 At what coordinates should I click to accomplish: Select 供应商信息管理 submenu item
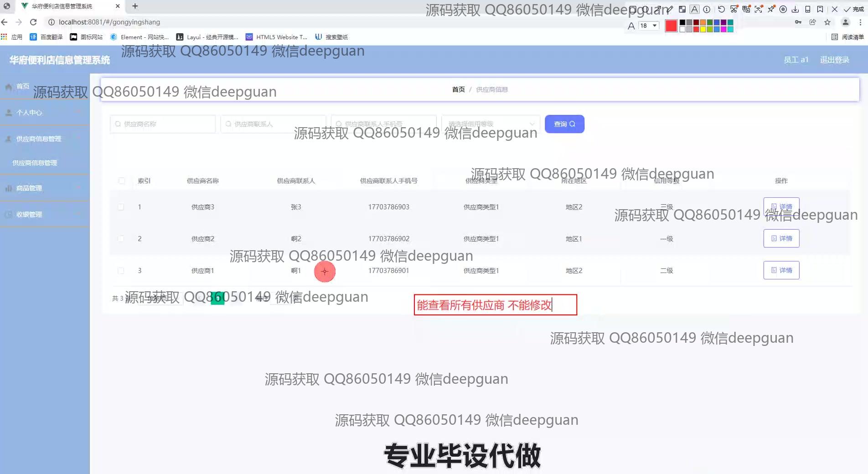click(x=35, y=163)
